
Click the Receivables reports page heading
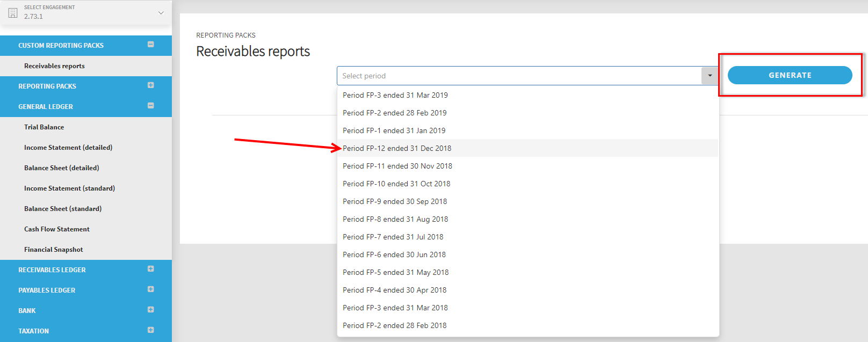click(x=253, y=52)
